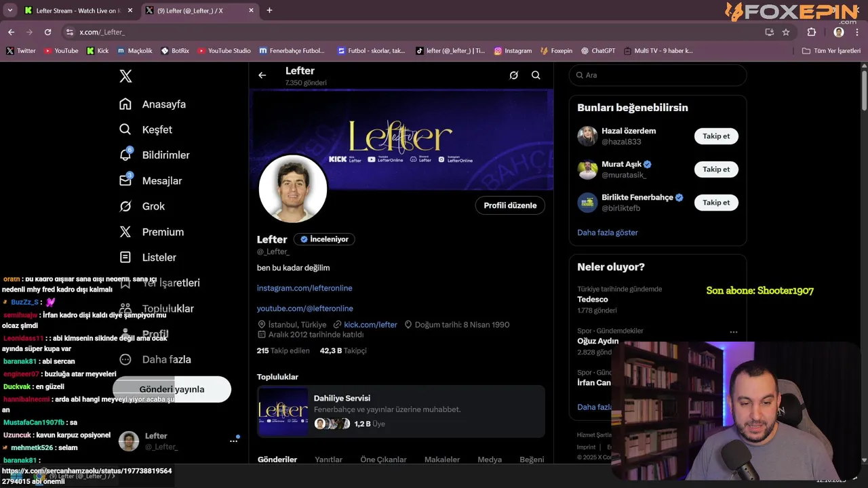
Task: Open youtube.com/@lefteronline link
Action: click(x=305, y=308)
